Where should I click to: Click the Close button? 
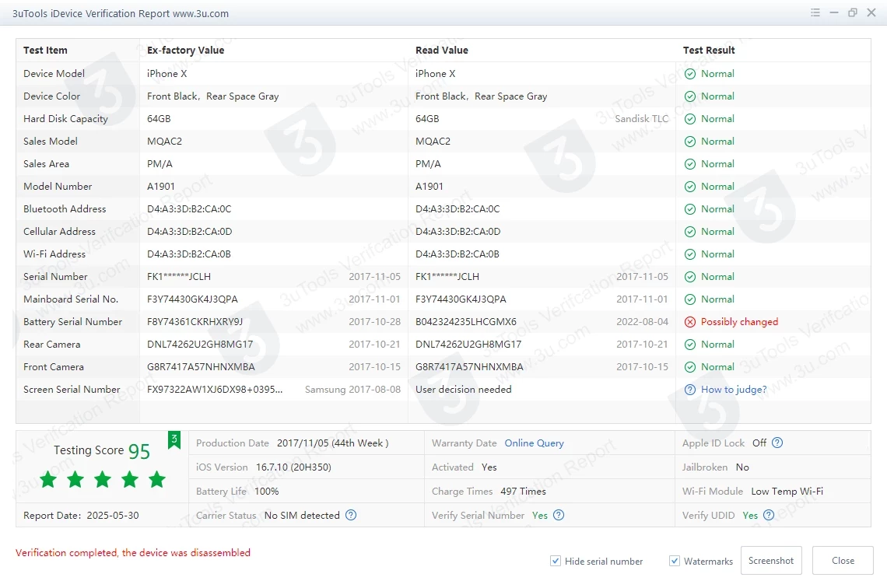click(x=843, y=560)
